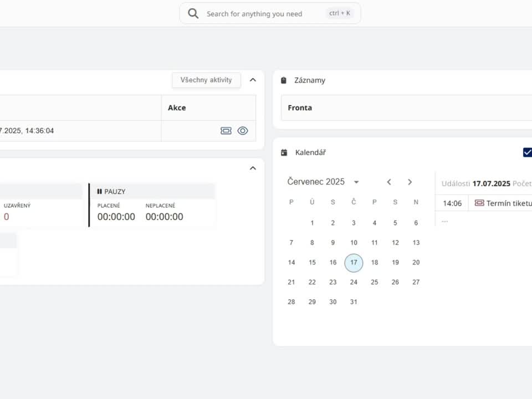Click the UZAVŘENÝ count value 0
The width and height of the screenshot is (532, 399).
[7, 217]
